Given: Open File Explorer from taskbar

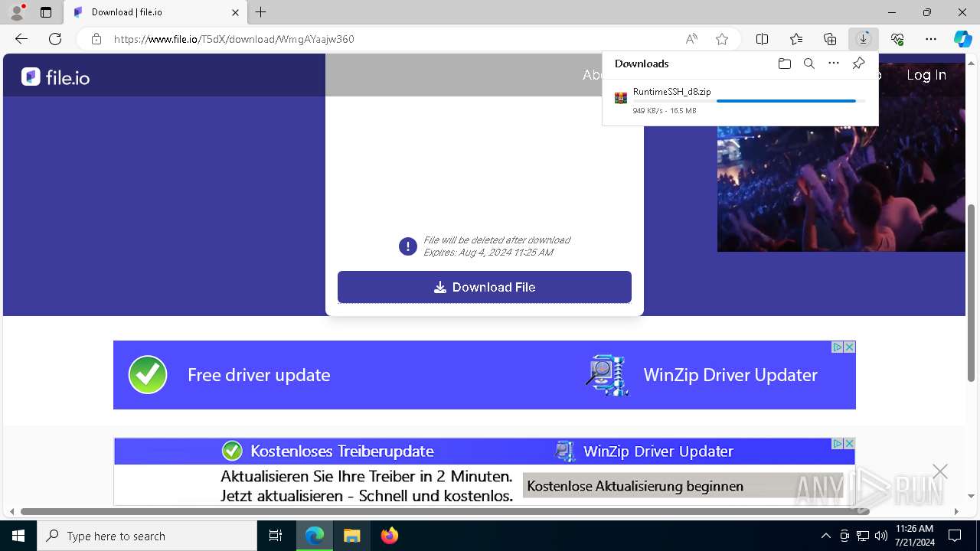Looking at the screenshot, I should pos(351,536).
